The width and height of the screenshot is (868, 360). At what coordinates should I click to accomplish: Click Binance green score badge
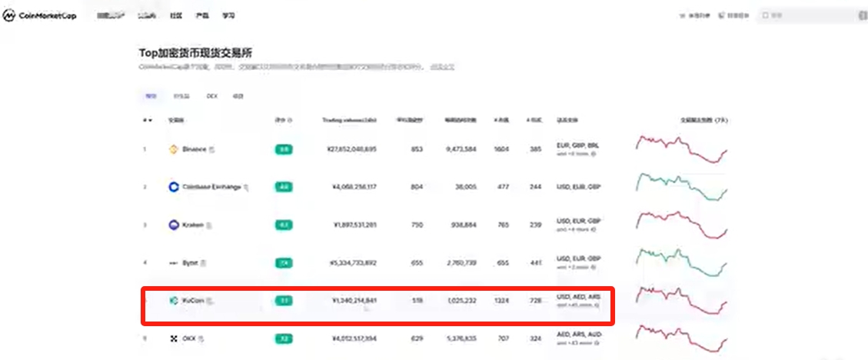pos(284,149)
